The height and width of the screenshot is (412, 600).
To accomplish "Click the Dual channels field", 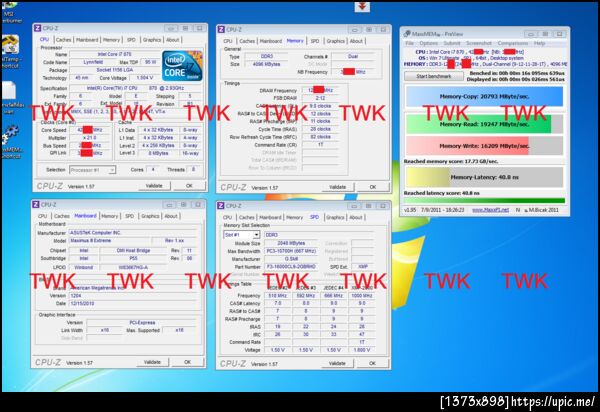I will tap(353, 56).
